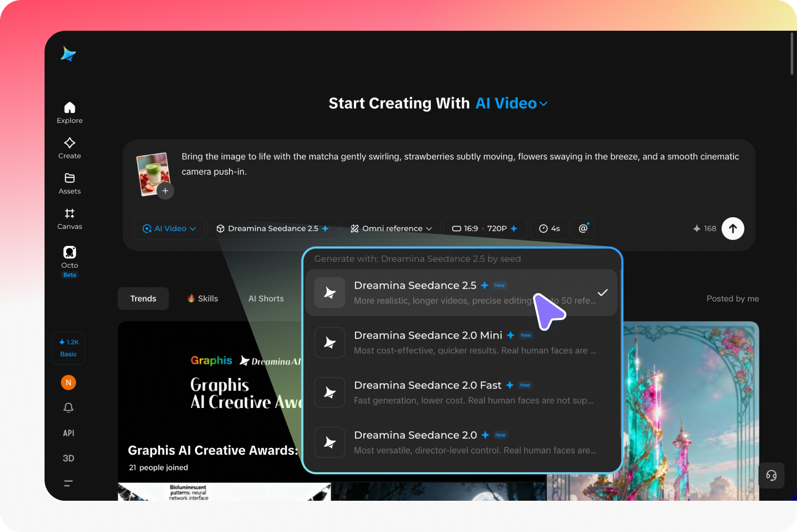Image resolution: width=797 pixels, height=532 pixels.
Task: Open the Canvas workspace
Action: (x=69, y=218)
